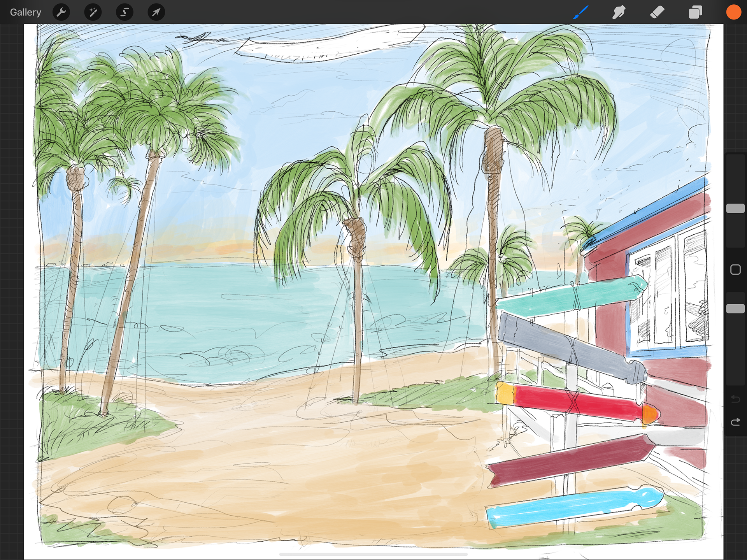Tap the square Modify button in sidebar

click(x=735, y=270)
